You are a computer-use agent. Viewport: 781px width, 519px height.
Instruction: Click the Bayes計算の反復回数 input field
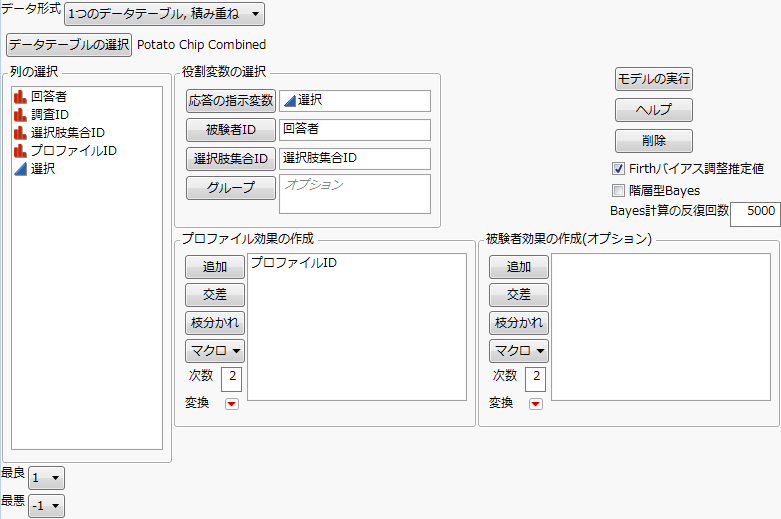[755, 212]
